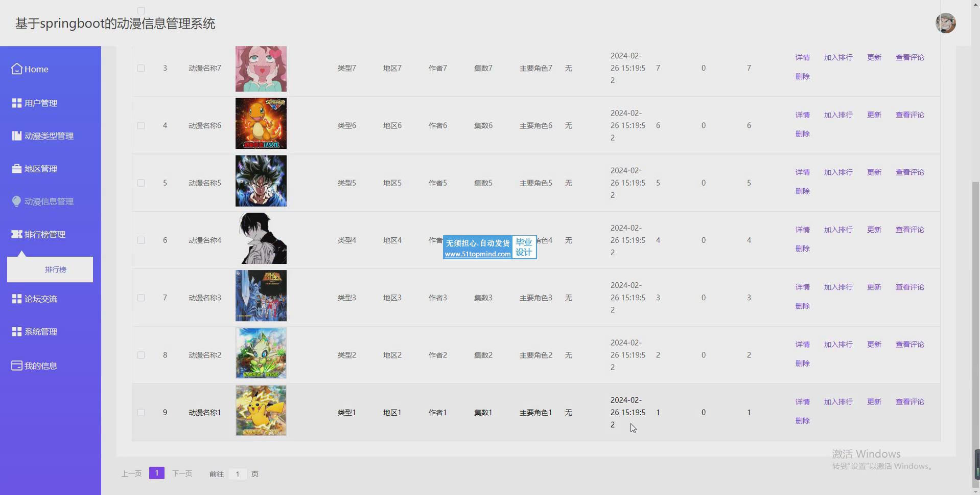Click the 地区6 cell
The width and height of the screenshot is (980, 495).
click(392, 125)
